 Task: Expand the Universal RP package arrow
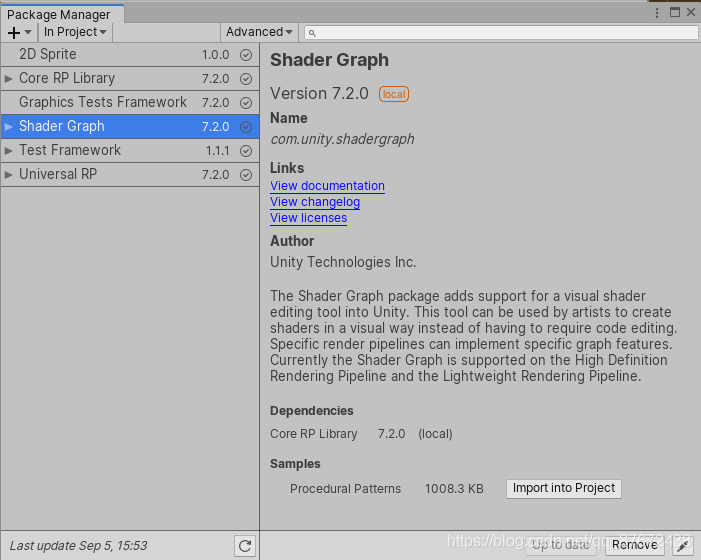click(8, 174)
